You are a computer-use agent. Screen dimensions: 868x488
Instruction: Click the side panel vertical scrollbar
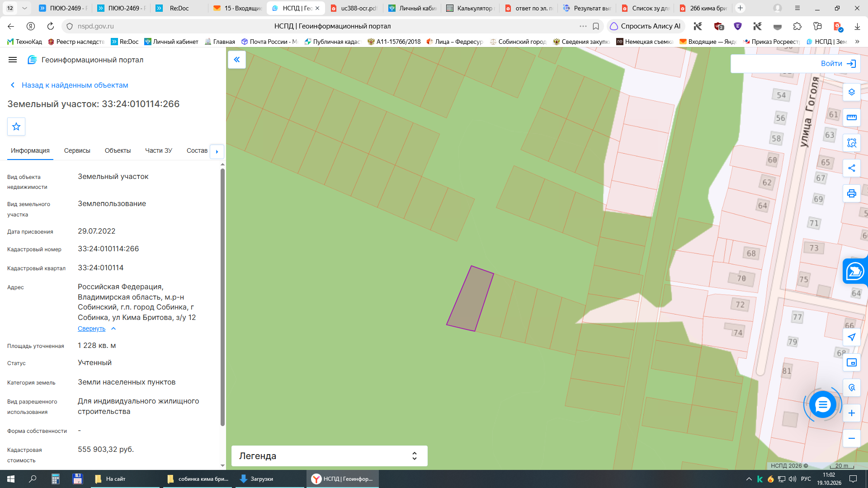222,297
